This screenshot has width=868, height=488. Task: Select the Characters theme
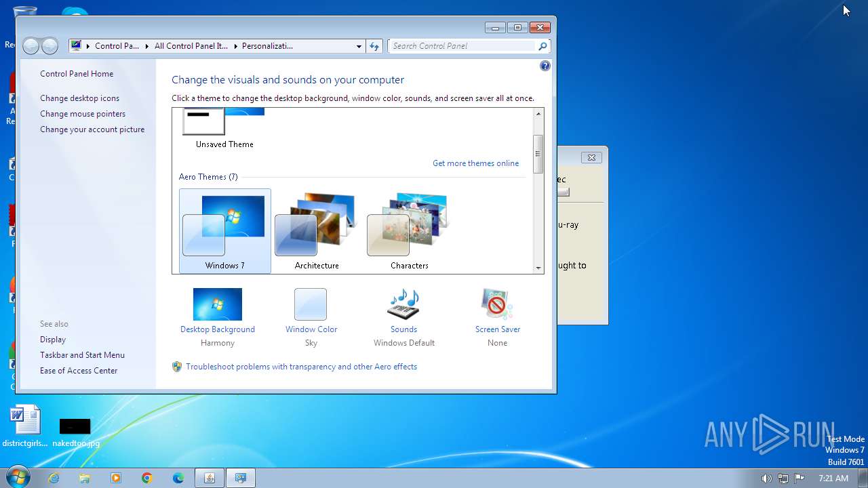pyautogui.click(x=409, y=231)
